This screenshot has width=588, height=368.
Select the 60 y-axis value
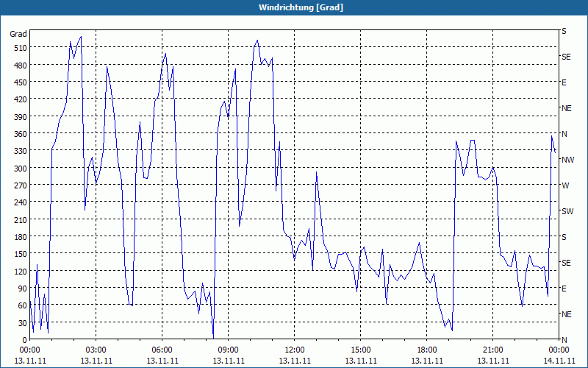pyautogui.click(x=23, y=305)
